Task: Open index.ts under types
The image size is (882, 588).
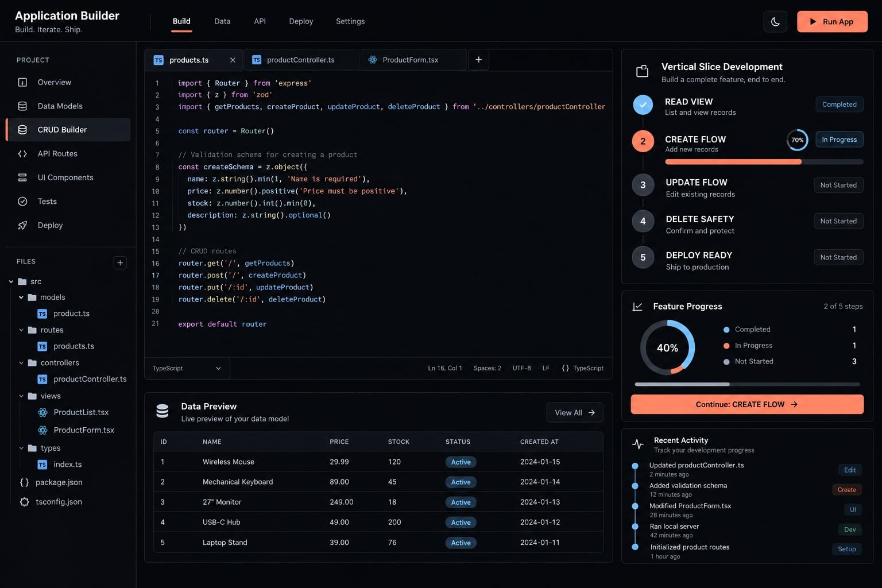Action: tap(67, 465)
